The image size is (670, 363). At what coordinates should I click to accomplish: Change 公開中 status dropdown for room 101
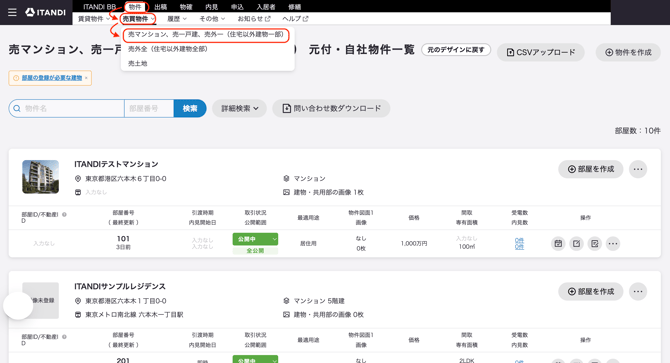[255, 239]
